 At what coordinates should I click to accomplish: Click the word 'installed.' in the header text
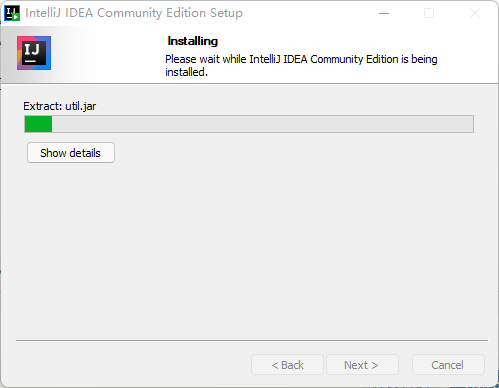point(186,72)
